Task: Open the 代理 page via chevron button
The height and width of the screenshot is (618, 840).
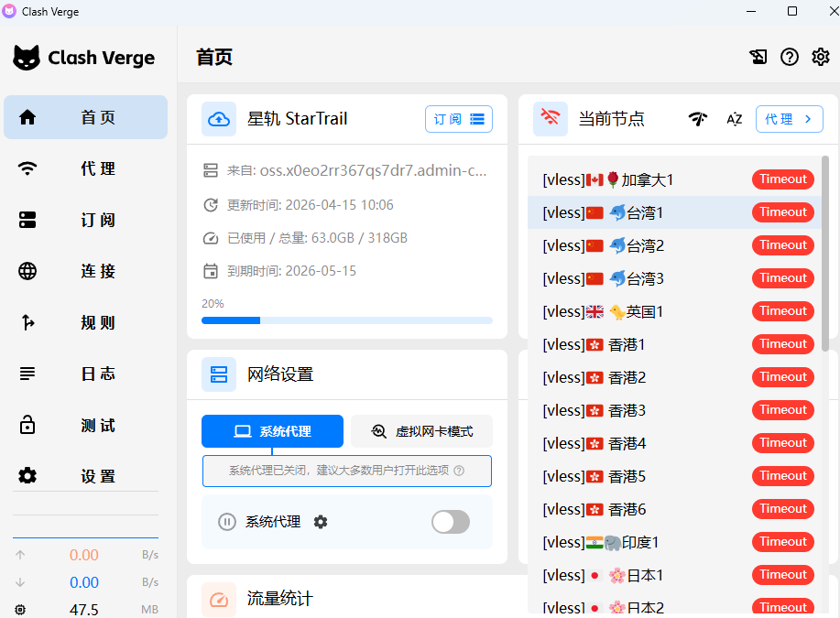Action: 789,119
